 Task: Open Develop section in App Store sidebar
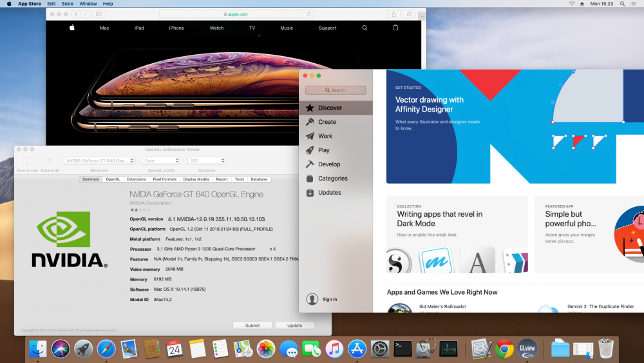point(336,164)
